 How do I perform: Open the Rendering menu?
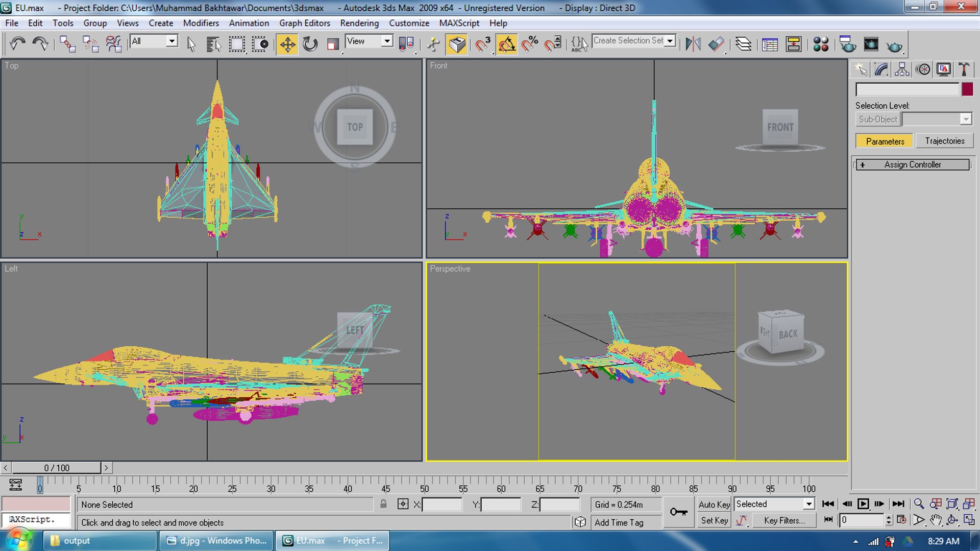(x=359, y=23)
